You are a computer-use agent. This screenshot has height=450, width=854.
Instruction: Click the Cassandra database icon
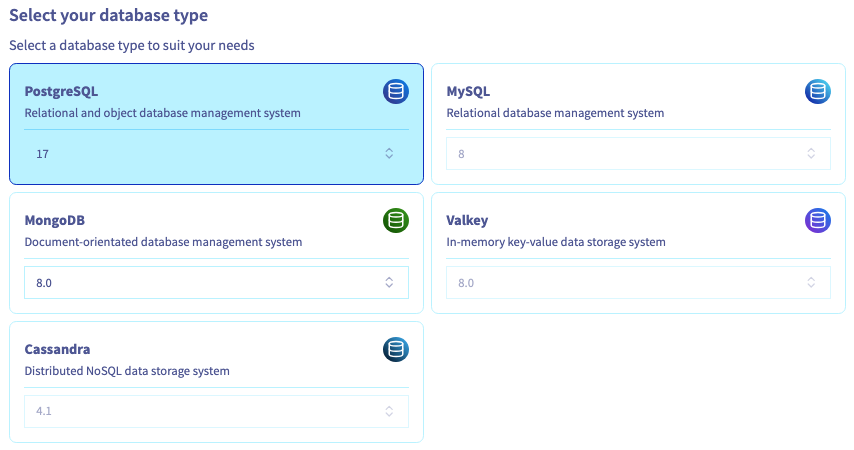point(396,350)
